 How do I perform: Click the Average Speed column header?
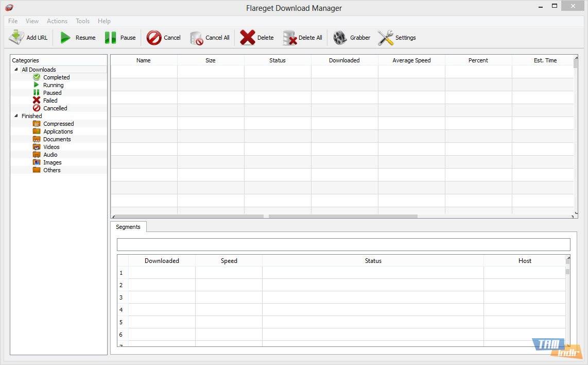[x=411, y=60]
